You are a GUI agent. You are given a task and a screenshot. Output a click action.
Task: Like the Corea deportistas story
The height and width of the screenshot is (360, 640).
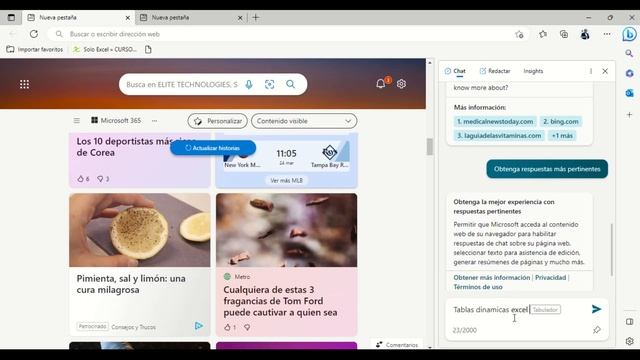80,179
